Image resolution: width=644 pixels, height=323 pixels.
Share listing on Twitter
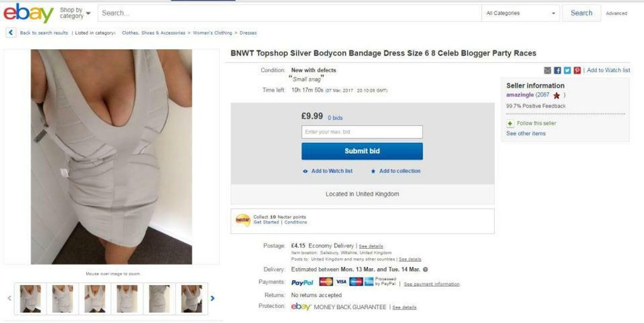tap(567, 71)
